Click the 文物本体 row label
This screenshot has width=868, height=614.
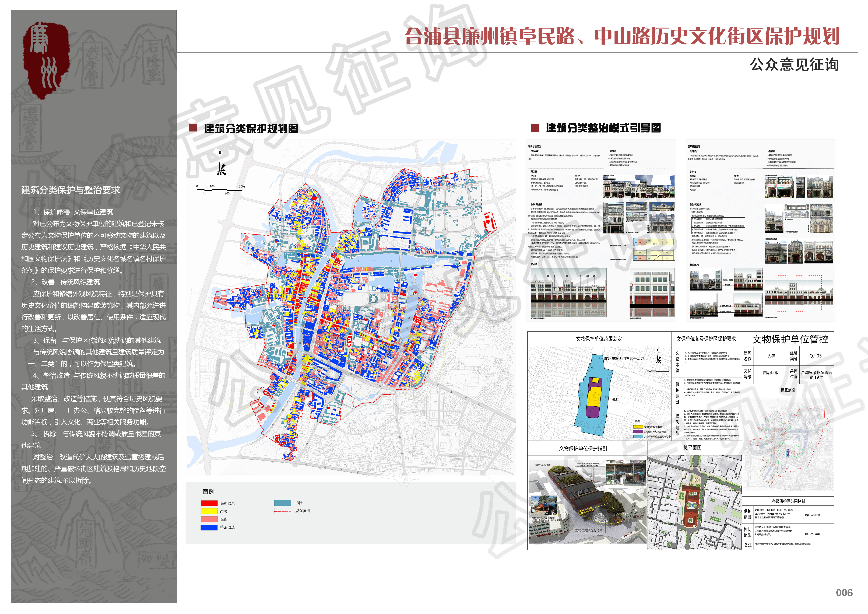tap(677, 362)
